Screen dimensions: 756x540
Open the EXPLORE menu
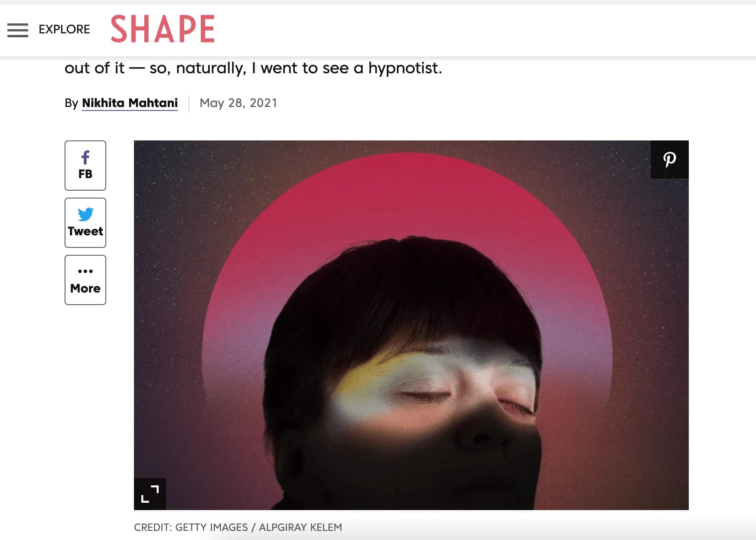pyautogui.click(x=64, y=29)
